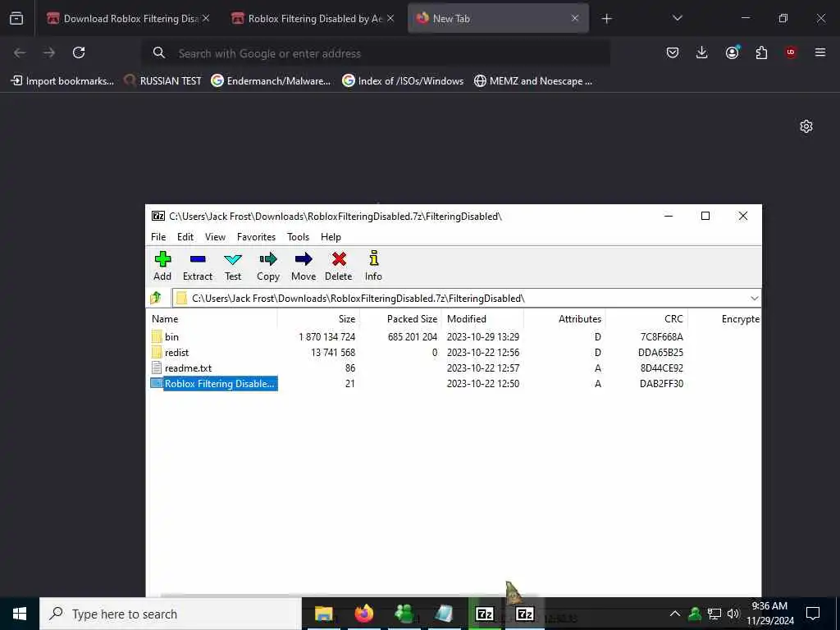The width and height of the screenshot is (840, 630).
Task: Click the notepad-style taskbar icon
Action: coord(444,614)
